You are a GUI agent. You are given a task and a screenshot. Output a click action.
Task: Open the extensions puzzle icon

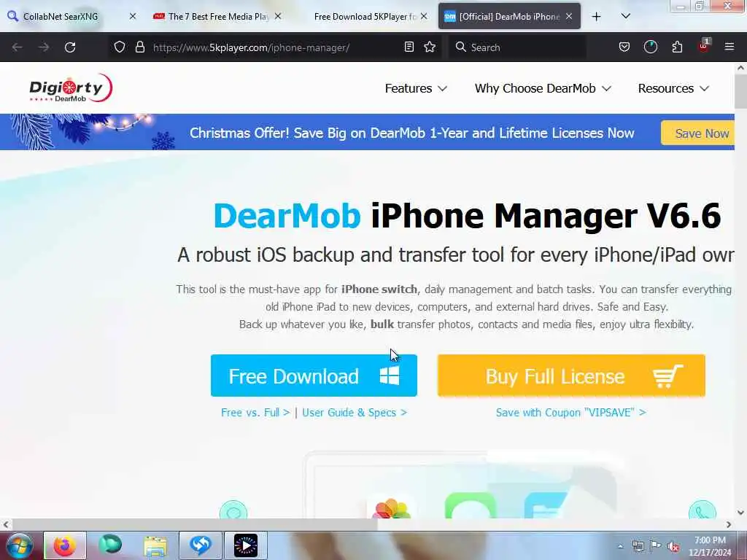point(677,47)
